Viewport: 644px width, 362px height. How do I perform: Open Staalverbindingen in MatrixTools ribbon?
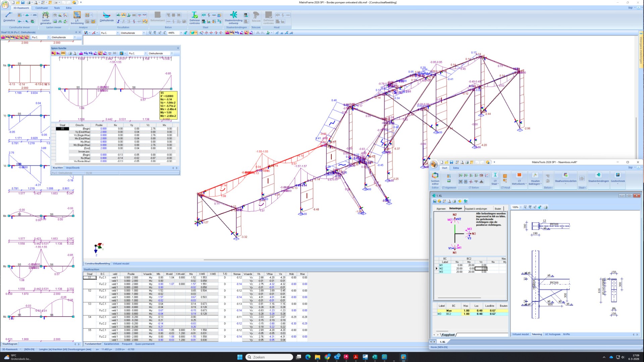click(598, 177)
